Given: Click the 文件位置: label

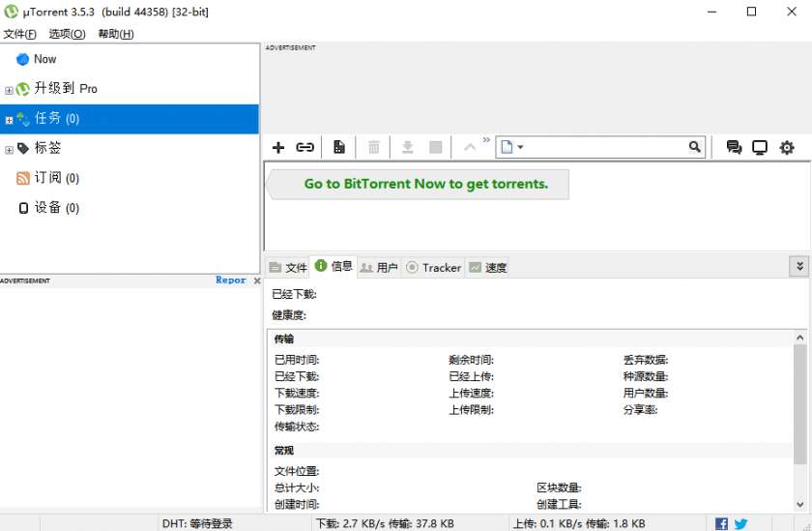Looking at the screenshot, I should click(297, 471).
